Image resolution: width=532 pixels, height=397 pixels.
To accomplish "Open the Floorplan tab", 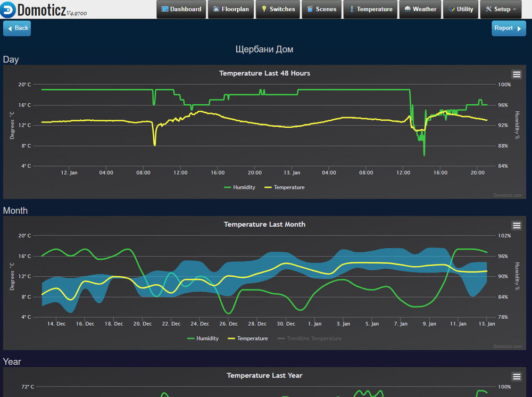I will 231,9.
